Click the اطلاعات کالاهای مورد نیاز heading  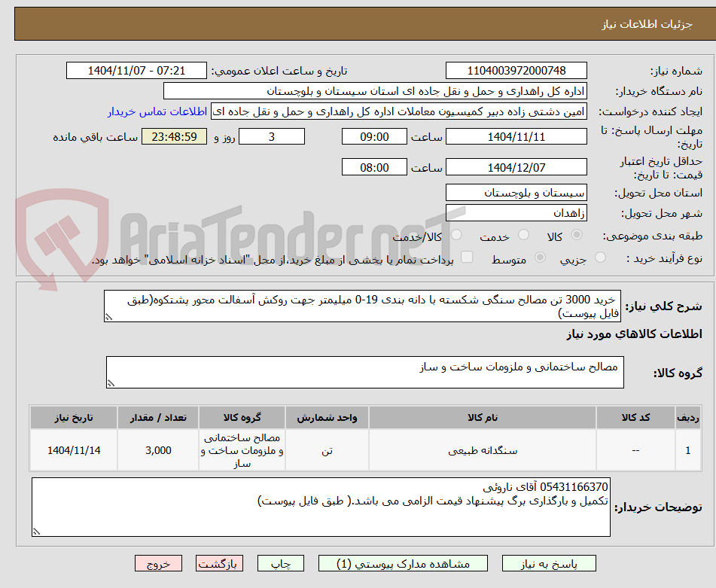[634, 334]
